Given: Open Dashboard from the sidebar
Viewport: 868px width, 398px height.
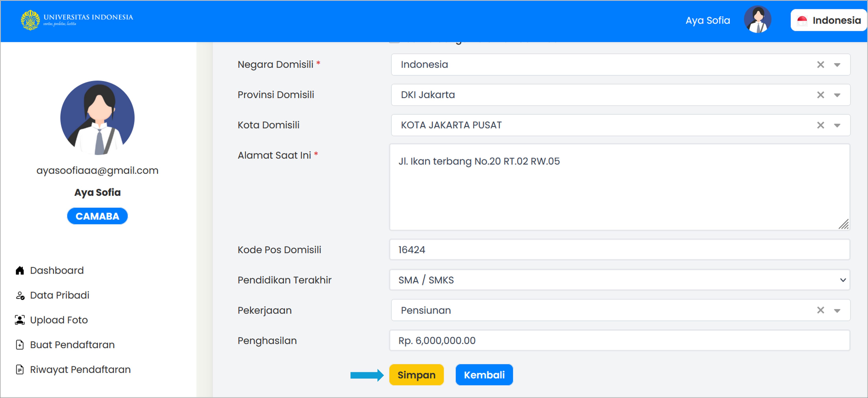Looking at the screenshot, I should click(x=57, y=270).
